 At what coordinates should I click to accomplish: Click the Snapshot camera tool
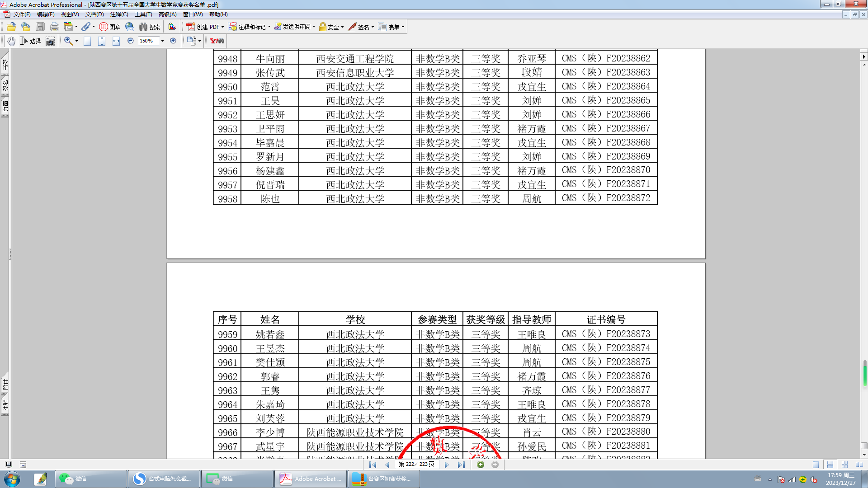click(50, 41)
